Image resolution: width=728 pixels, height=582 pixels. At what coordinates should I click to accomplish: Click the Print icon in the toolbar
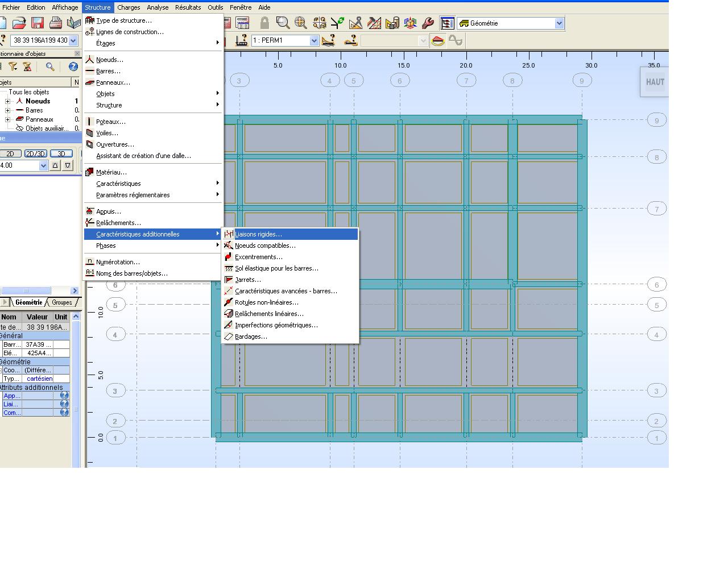coord(55,23)
